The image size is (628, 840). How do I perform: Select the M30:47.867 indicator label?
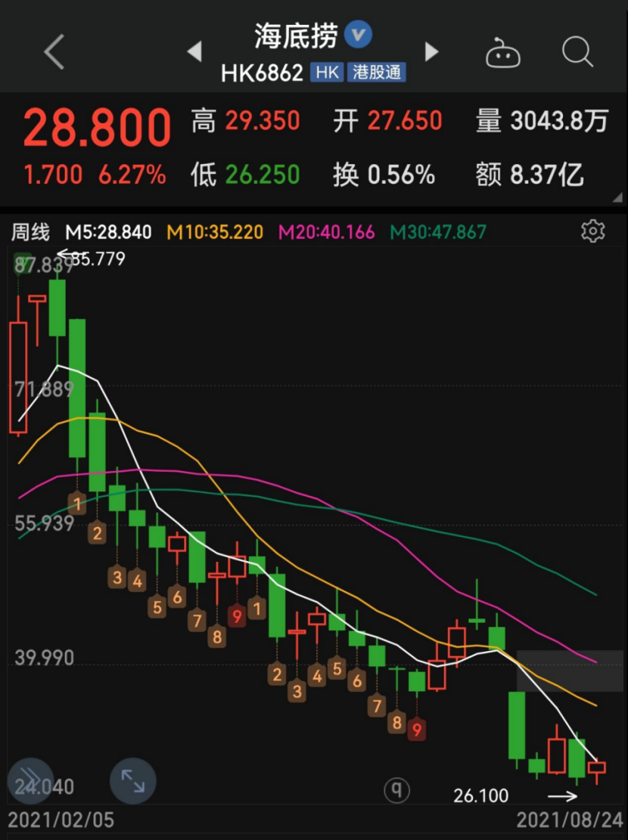(x=438, y=232)
